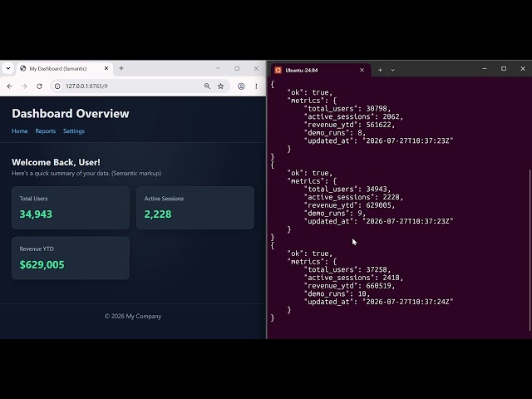Open the Settings link
The width and height of the screenshot is (532, 399).
point(74,131)
